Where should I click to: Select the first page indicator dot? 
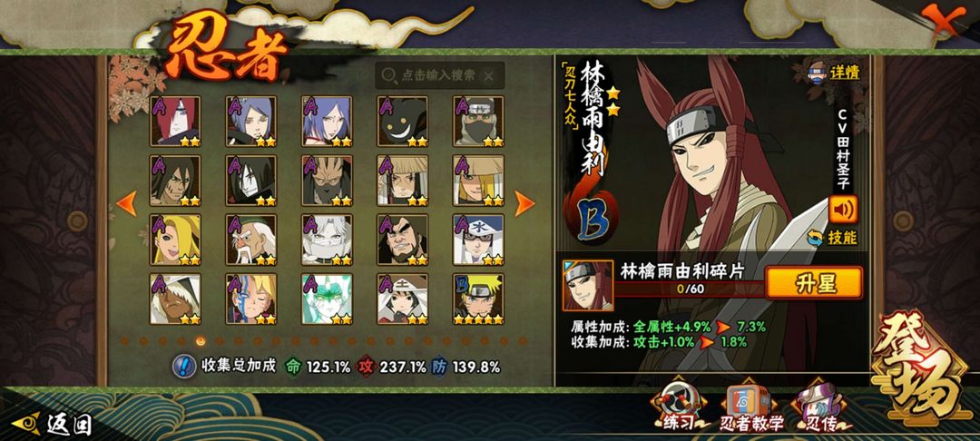click(x=124, y=341)
